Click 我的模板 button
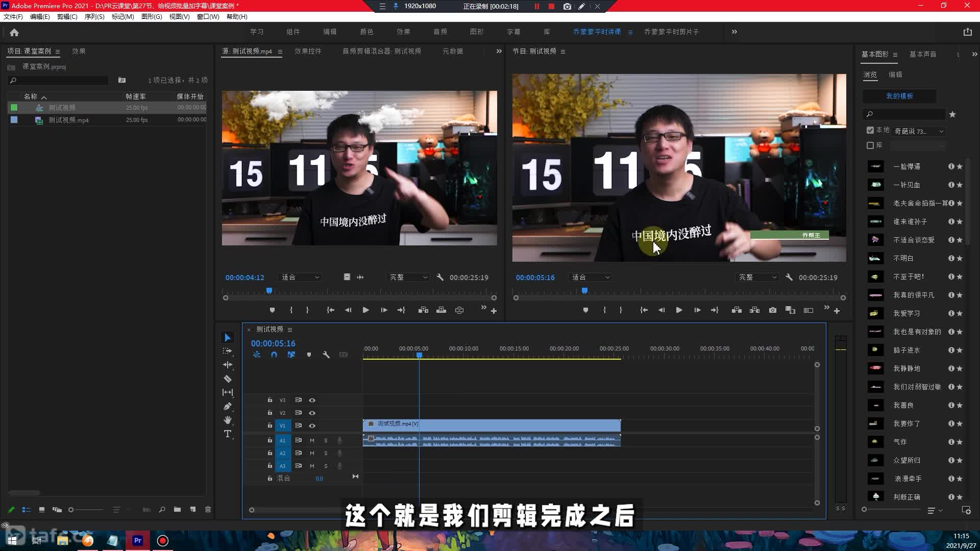 click(899, 96)
